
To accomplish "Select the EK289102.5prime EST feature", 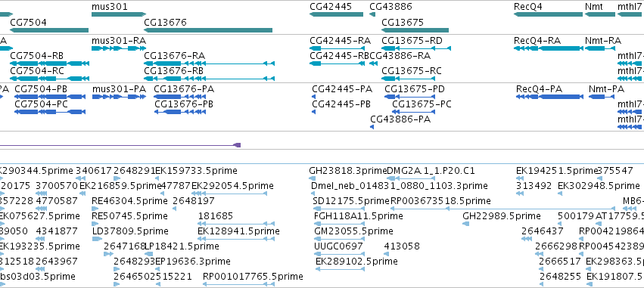I will tap(340, 269).
